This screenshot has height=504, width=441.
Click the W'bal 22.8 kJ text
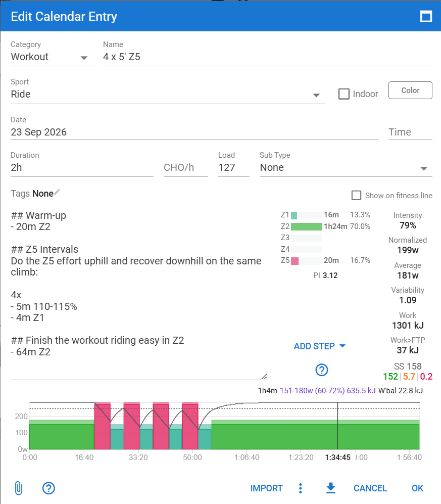[401, 391]
